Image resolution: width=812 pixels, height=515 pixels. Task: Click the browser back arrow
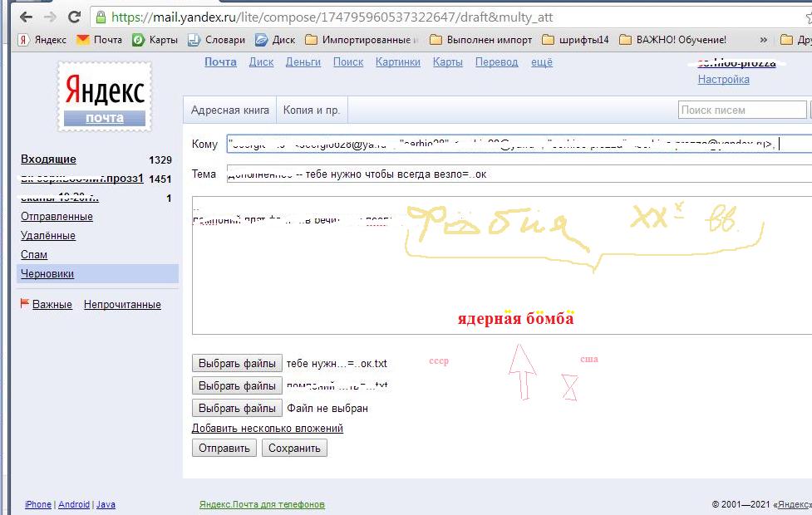26,17
